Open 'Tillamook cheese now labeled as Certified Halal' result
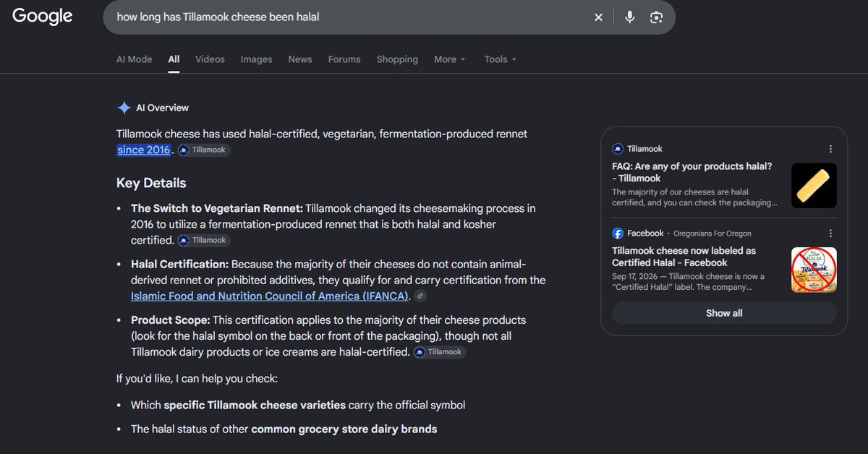The width and height of the screenshot is (868, 454). point(684,257)
